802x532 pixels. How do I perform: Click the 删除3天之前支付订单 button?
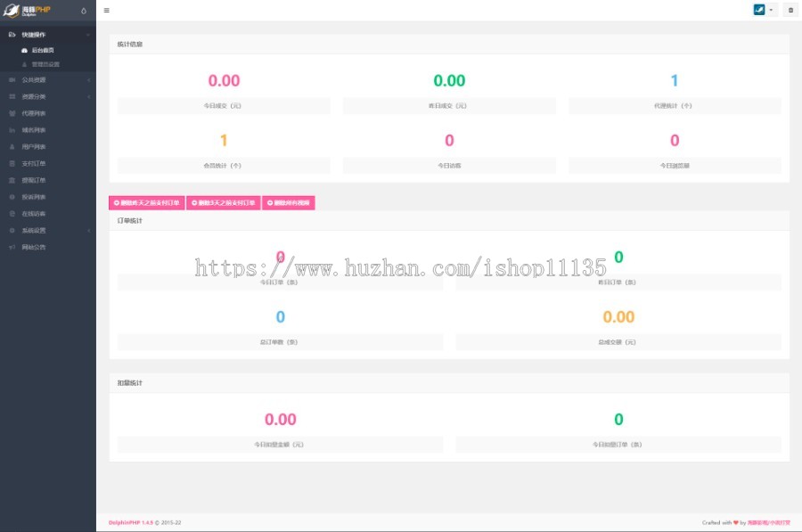[224, 203]
